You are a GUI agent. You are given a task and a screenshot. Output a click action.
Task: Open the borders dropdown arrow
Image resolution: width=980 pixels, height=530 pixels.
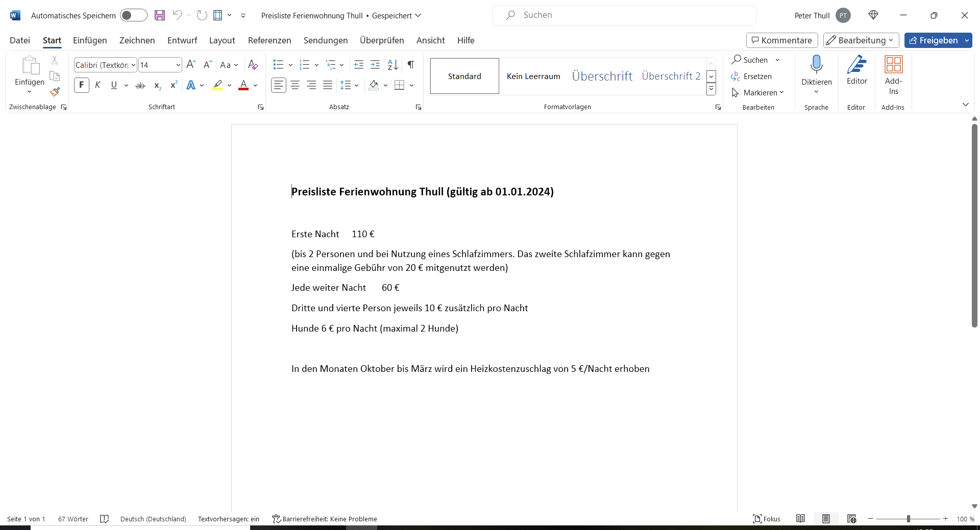[x=411, y=85]
